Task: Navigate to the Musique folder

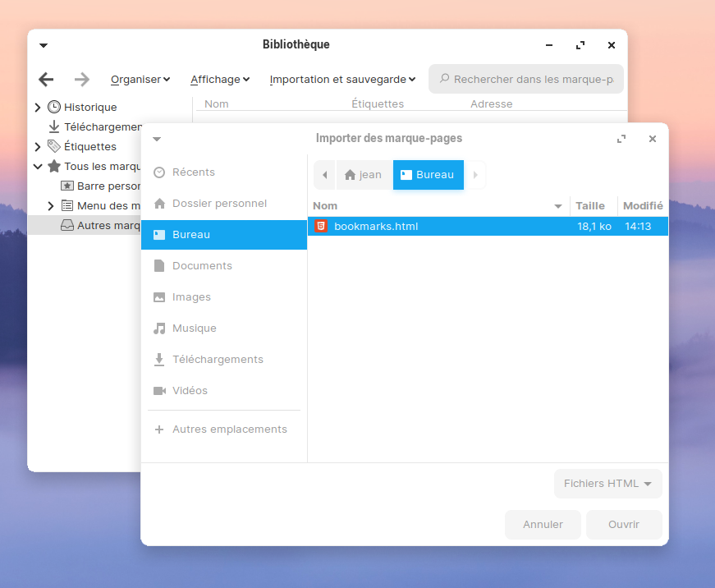Action: click(194, 328)
